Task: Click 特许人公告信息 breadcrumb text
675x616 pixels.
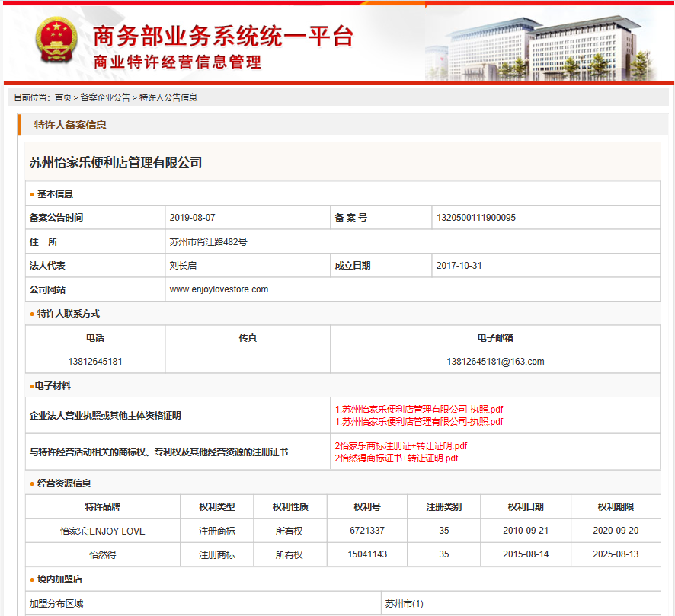Action: coord(168,97)
